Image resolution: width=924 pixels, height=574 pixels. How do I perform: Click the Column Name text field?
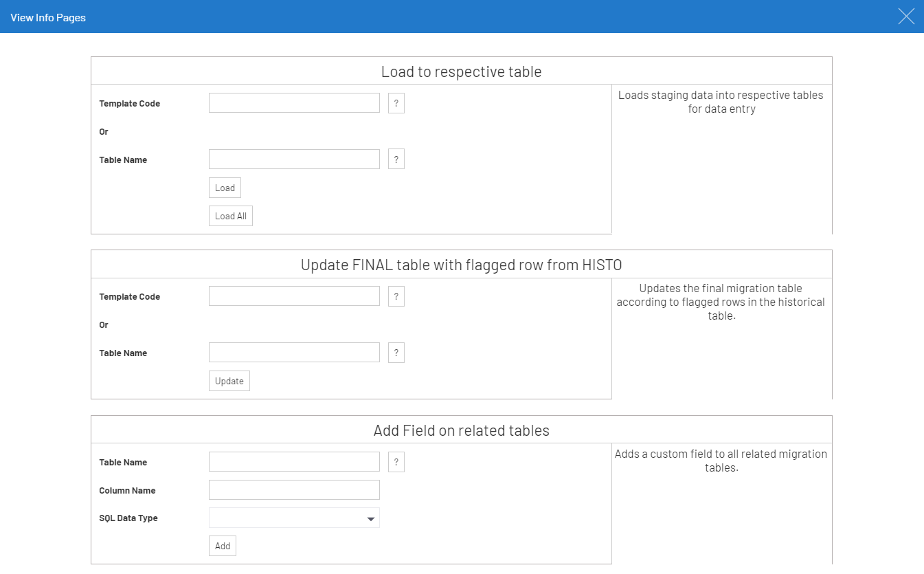point(294,490)
